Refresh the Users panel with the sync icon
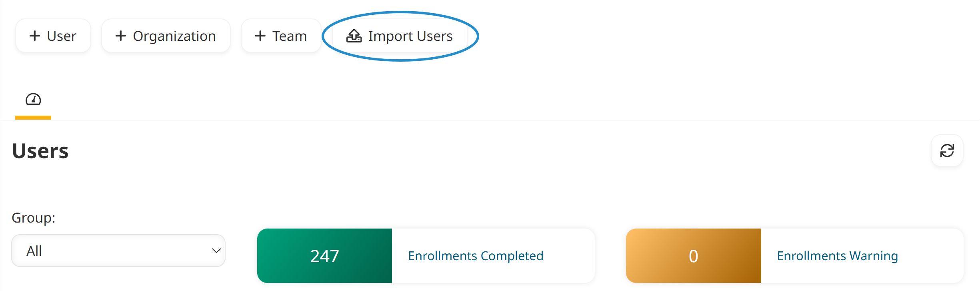The height and width of the screenshot is (291, 980). pos(947,151)
